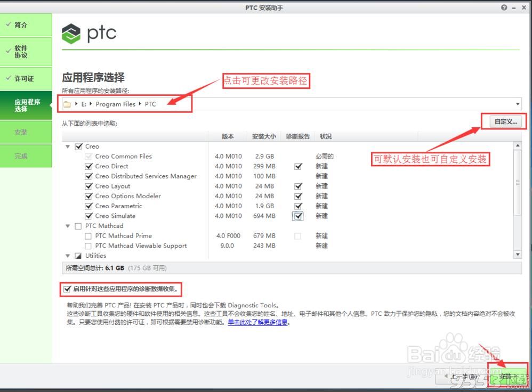Go to 许可证 step in sidebar
532x392 pixels.
(26, 78)
